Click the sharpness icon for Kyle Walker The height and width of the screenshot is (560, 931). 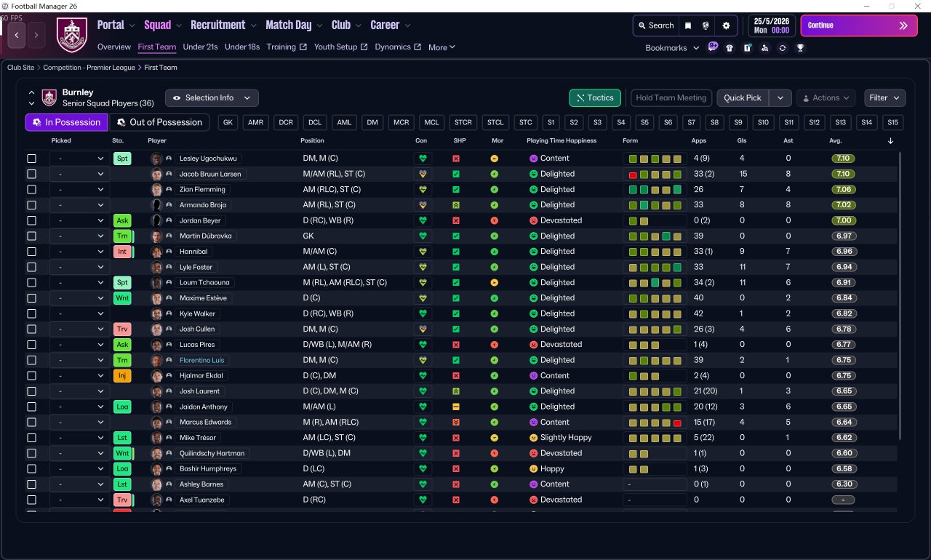456,313
